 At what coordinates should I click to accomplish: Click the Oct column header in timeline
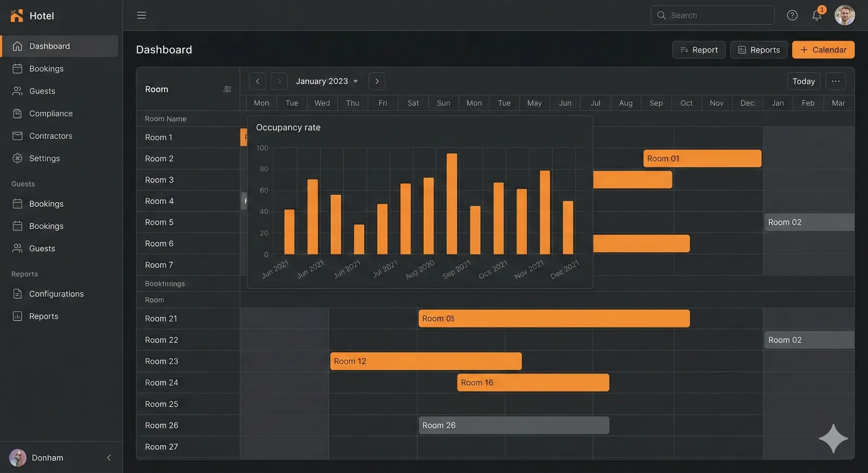pyautogui.click(x=686, y=103)
